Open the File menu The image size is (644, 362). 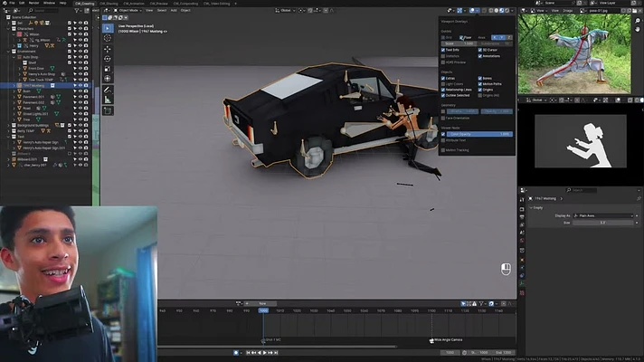[x=12, y=3]
